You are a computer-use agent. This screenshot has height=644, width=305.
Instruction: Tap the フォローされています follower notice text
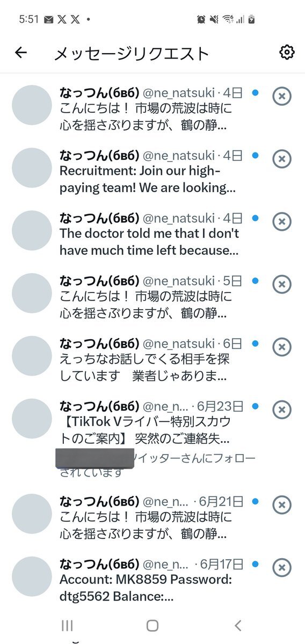coord(156,465)
